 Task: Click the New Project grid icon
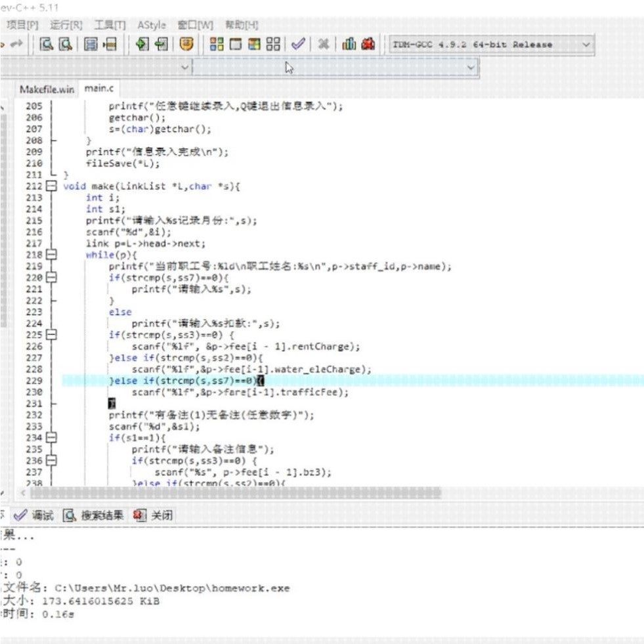pyautogui.click(x=217, y=44)
